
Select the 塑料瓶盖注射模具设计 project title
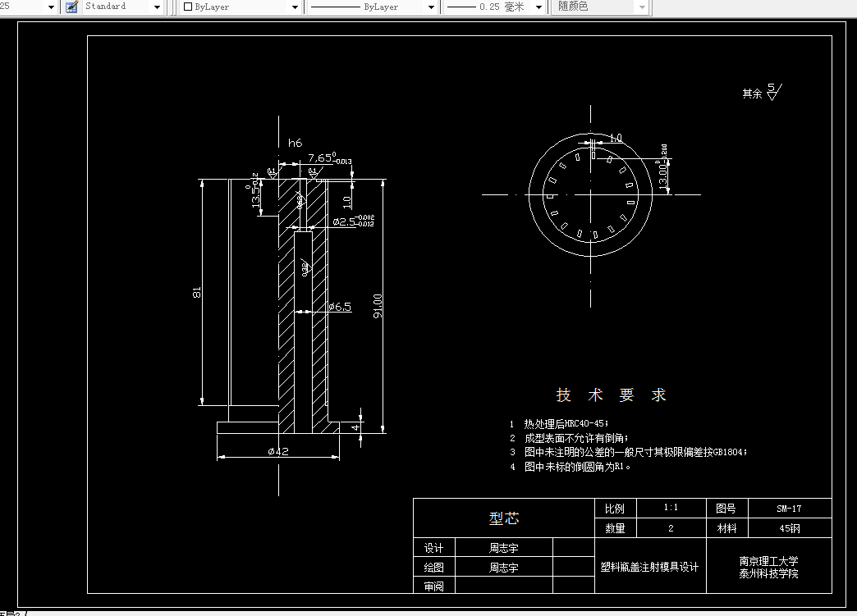(x=650, y=567)
